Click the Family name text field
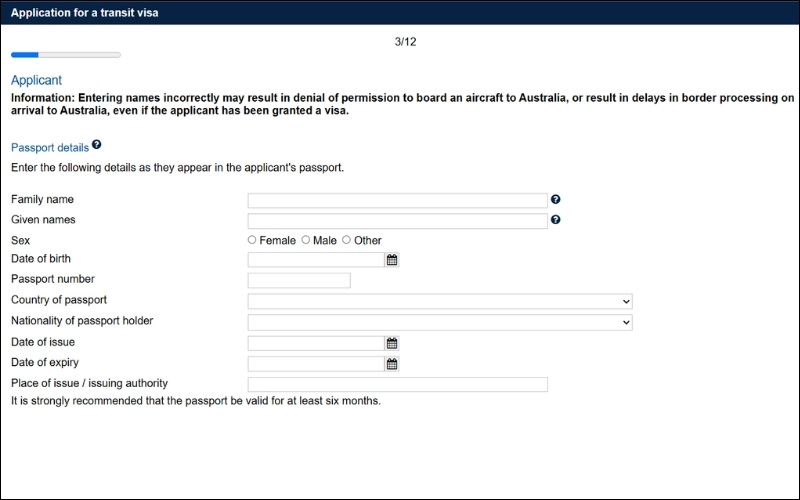The image size is (800, 500). (x=397, y=200)
